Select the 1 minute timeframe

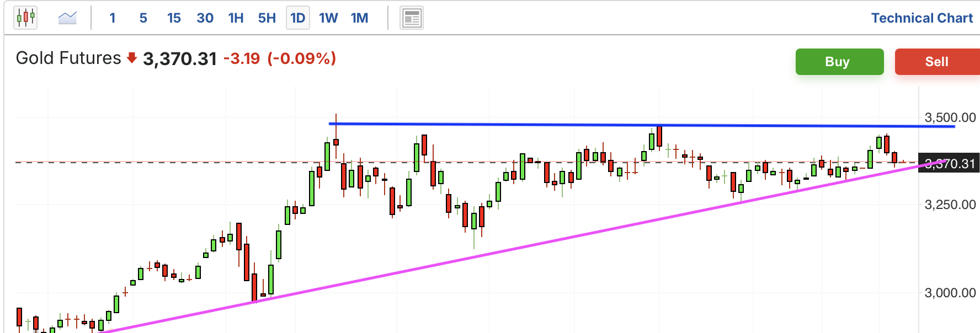(113, 18)
